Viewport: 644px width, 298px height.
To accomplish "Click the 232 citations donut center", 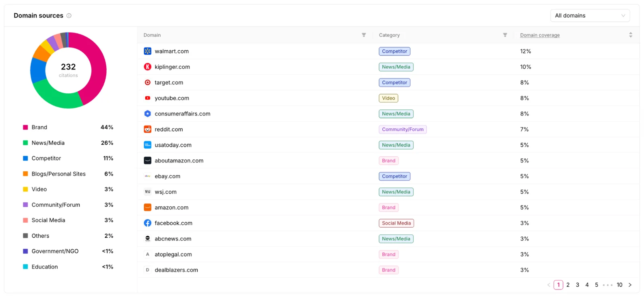I will (x=68, y=70).
